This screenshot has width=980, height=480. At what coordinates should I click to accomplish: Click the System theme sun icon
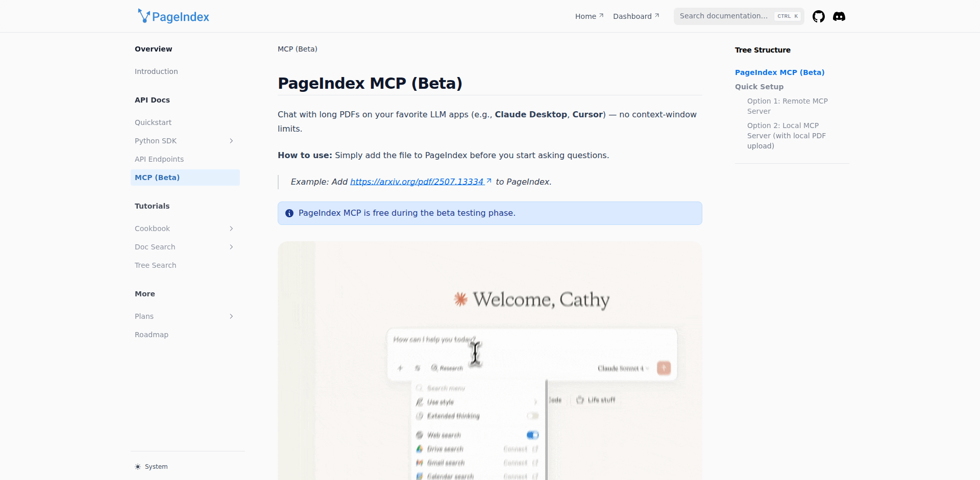tap(138, 467)
